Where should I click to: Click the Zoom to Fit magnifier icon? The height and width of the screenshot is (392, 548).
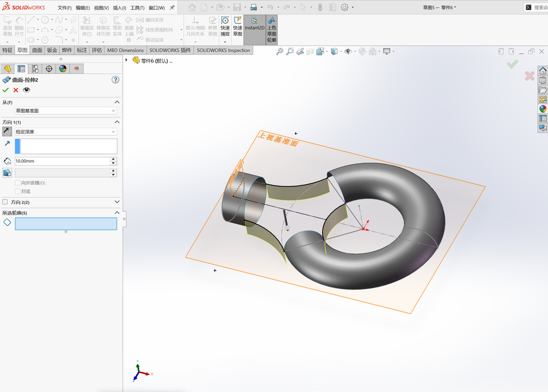279,52
